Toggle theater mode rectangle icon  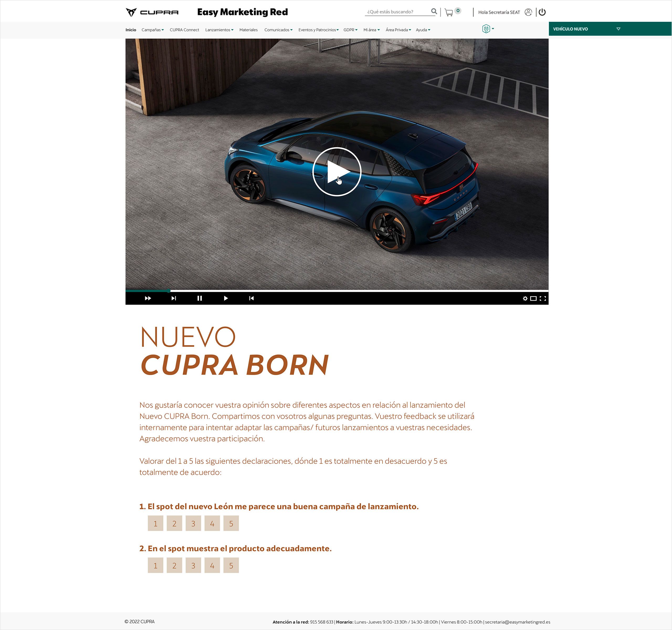click(533, 298)
